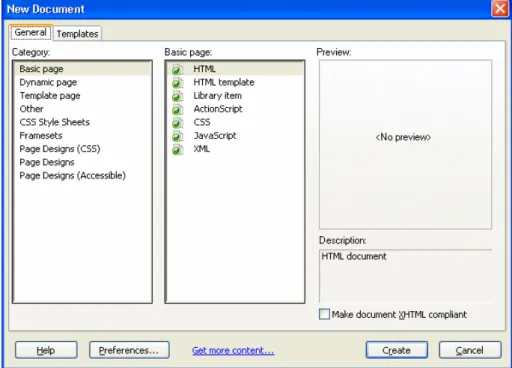
Task: Click the HTML template file icon
Action: click(x=177, y=83)
